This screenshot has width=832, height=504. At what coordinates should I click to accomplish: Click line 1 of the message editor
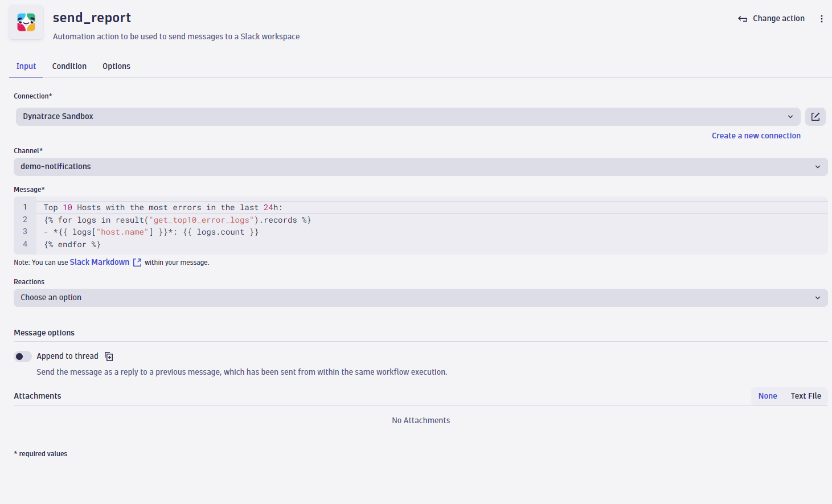coord(432,208)
